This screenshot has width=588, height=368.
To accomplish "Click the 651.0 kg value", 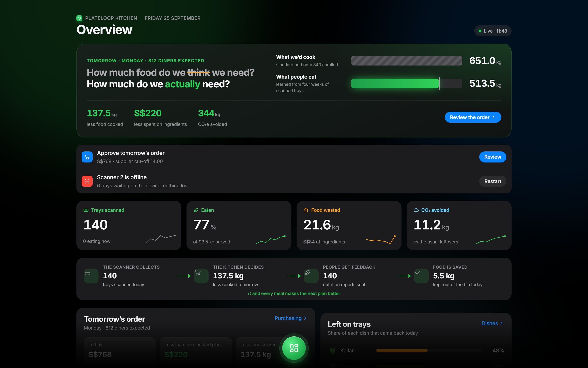I will click(x=485, y=61).
